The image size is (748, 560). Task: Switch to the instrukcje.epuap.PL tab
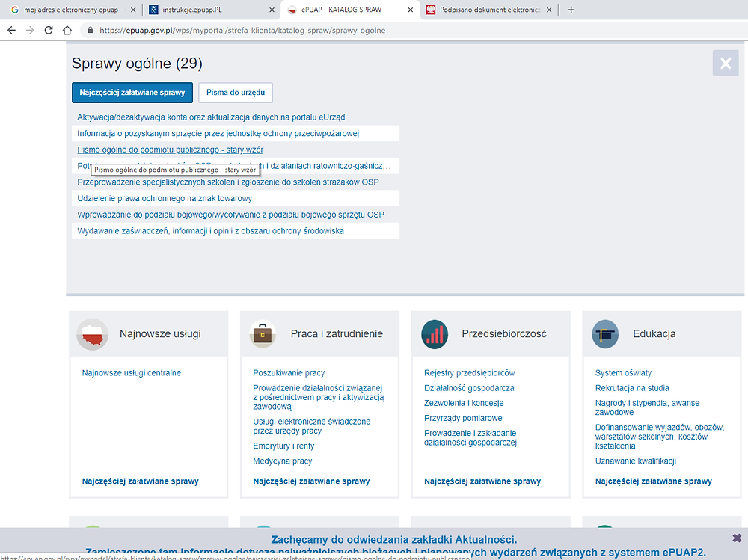(212, 10)
